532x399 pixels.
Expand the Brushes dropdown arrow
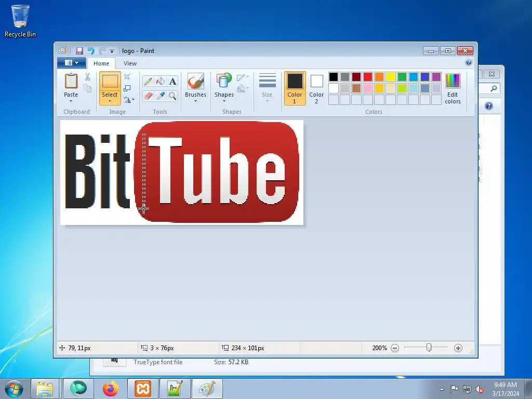196,101
